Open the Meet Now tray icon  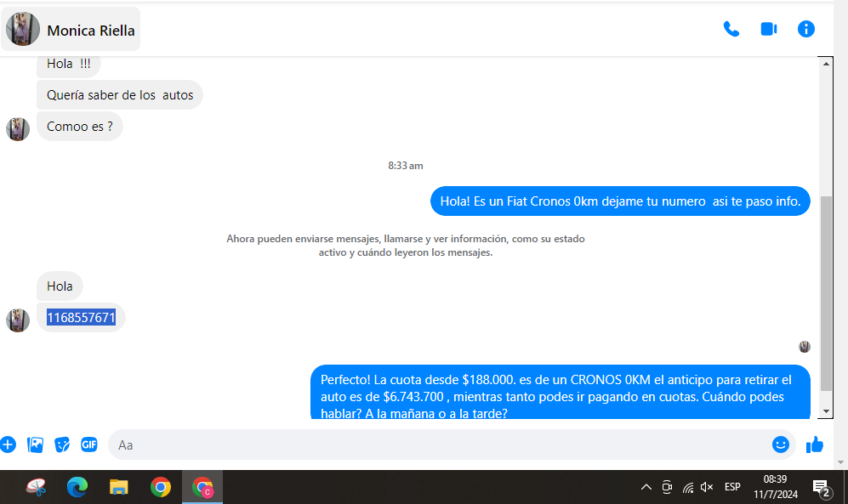tap(667, 487)
